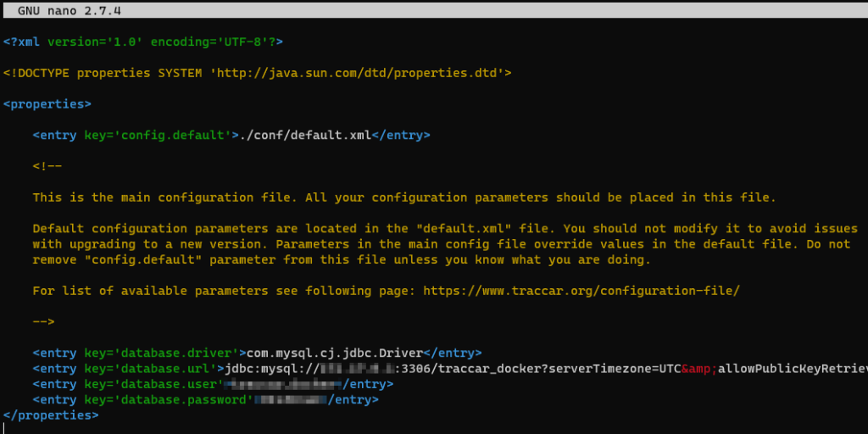Click the opening <properties> tag
Viewport: 868px width, 434px height.
47,104
